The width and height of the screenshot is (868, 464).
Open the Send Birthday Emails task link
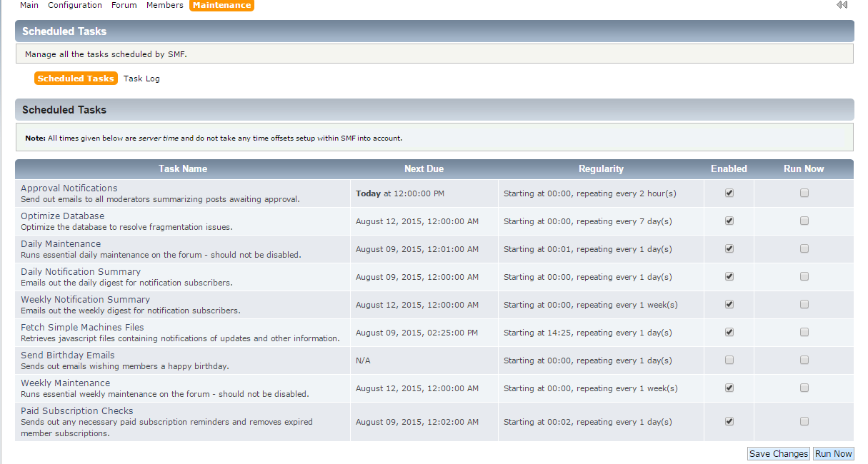[x=68, y=355]
